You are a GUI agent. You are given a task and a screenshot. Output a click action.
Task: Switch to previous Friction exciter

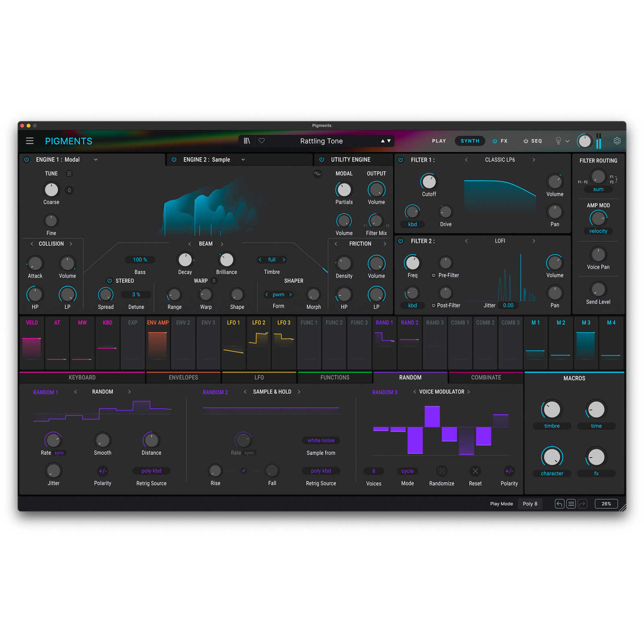pos(336,244)
